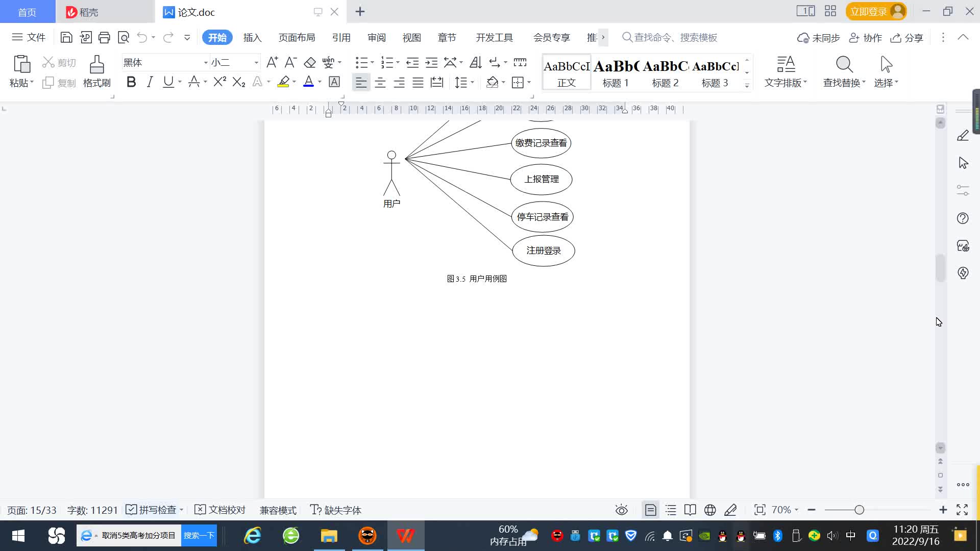The image size is (980, 551).
Task: Switch to Web layout view icon
Action: point(710,510)
